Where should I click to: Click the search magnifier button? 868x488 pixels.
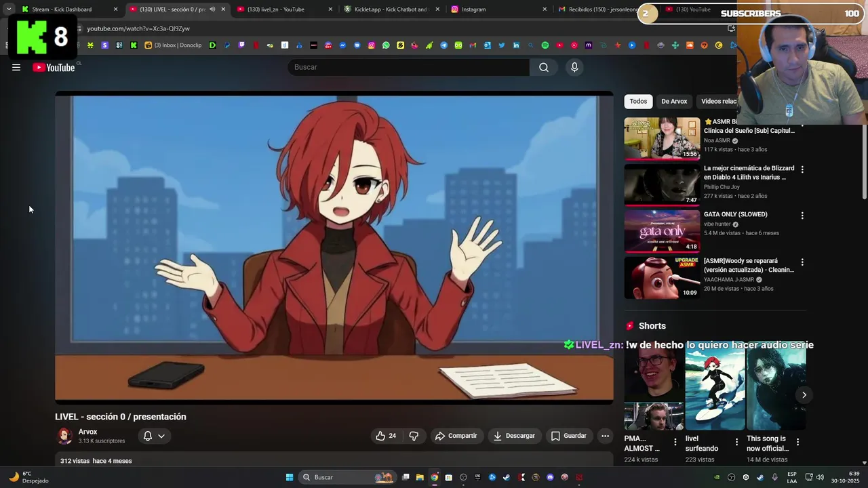click(x=544, y=67)
